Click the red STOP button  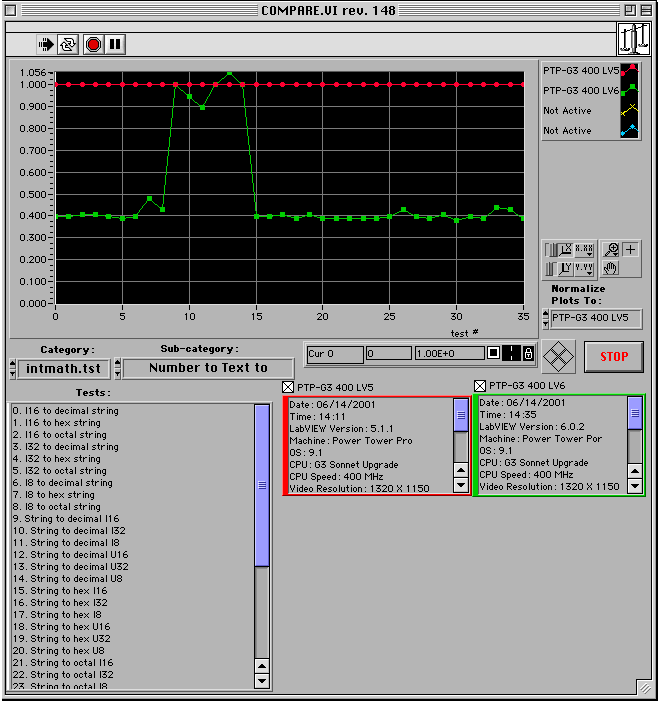(613, 356)
